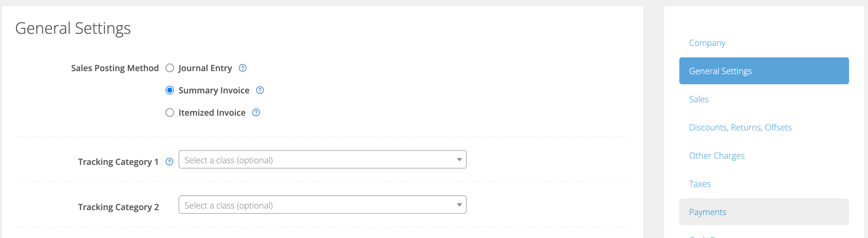The width and height of the screenshot is (868, 238).
Task: Expand Tracking Category 1 dropdown arrow
Action: click(459, 159)
